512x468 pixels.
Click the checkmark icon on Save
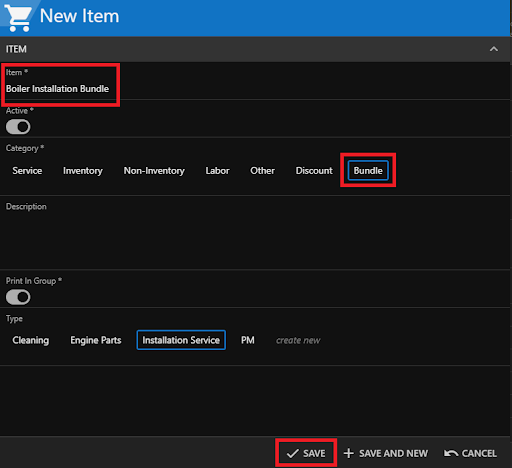click(x=292, y=454)
